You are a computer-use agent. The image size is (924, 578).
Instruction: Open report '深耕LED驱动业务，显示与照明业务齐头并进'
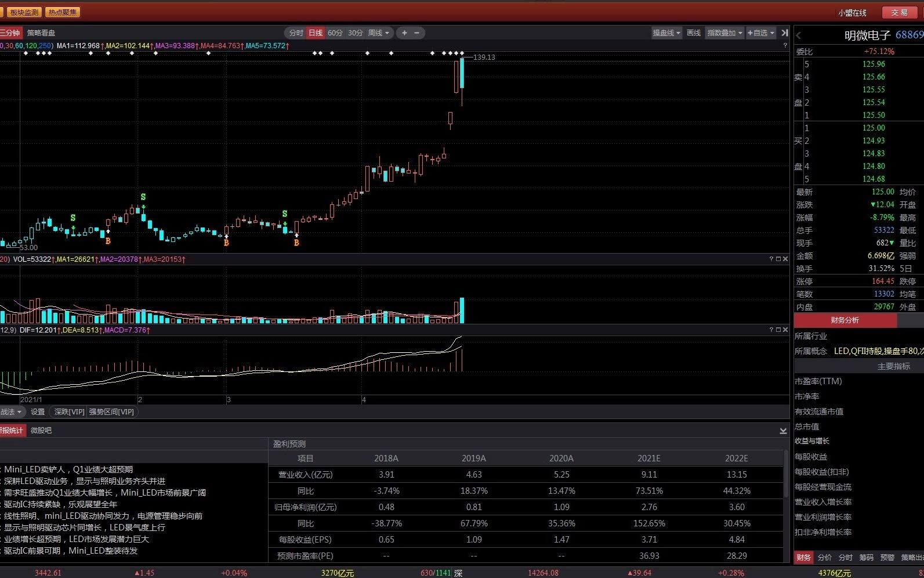coord(85,481)
